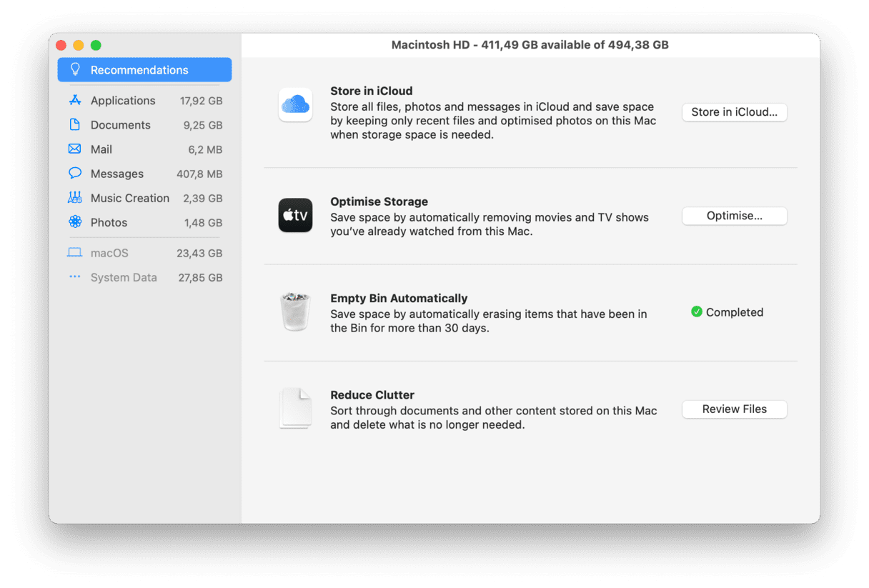Click the music sliders icon beside Music Creation

74,198
